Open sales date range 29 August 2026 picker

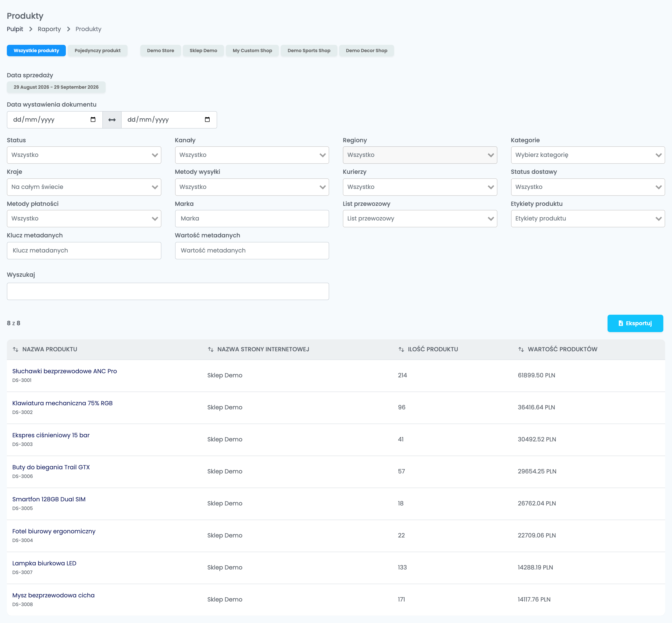(56, 87)
